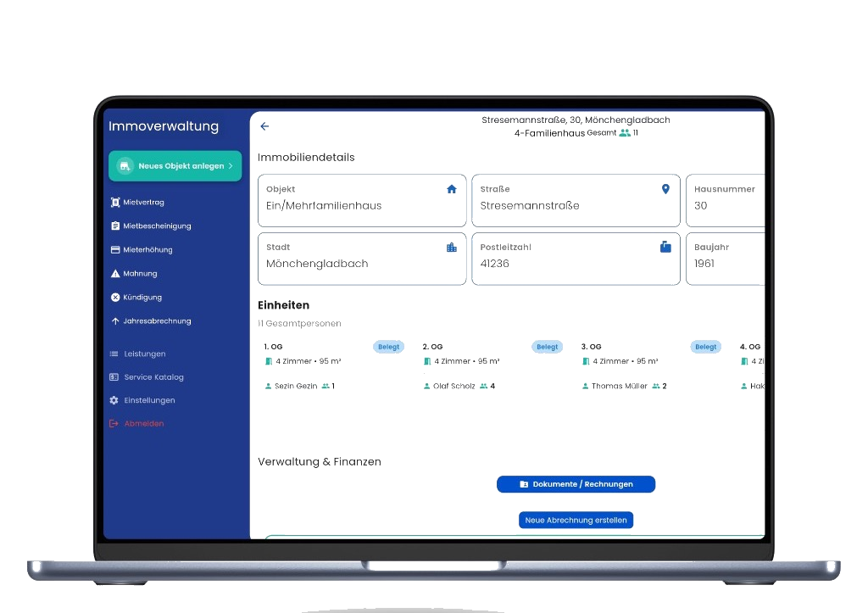The width and height of the screenshot is (868, 613).
Task: Click the Mieterhöhung card icon
Action: coord(115,250)
